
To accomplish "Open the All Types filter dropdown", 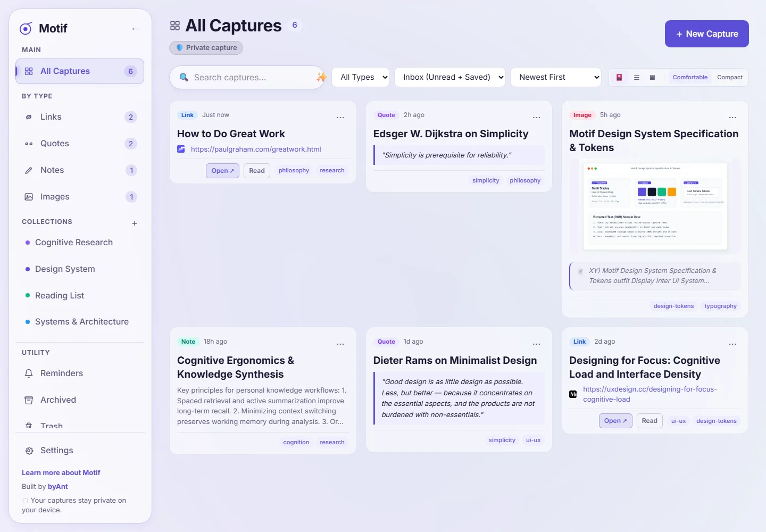I will coord(361,77).
